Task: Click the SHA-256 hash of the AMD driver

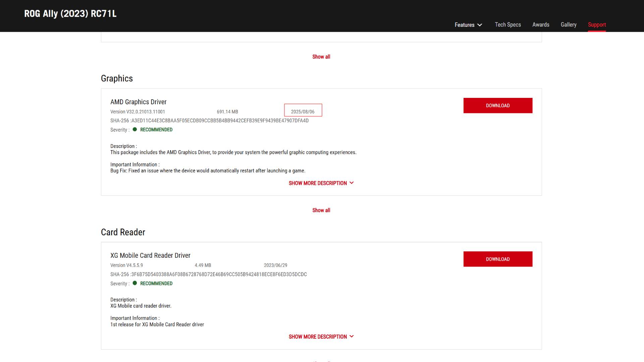Action: click(209, 121)
